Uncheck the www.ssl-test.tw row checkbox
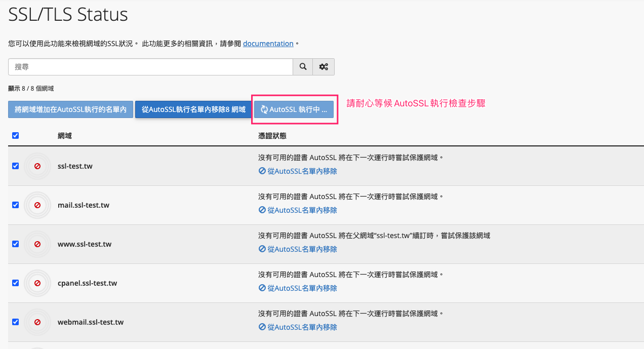Viewport: 644px width, 349px height. pos(15,244)
